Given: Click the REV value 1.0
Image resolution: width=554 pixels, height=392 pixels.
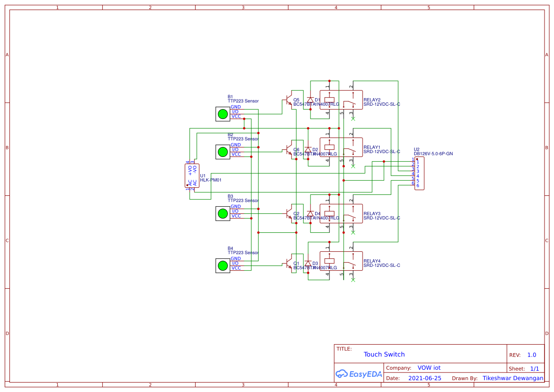Looking at the screenshot, I should click(531, 355).
